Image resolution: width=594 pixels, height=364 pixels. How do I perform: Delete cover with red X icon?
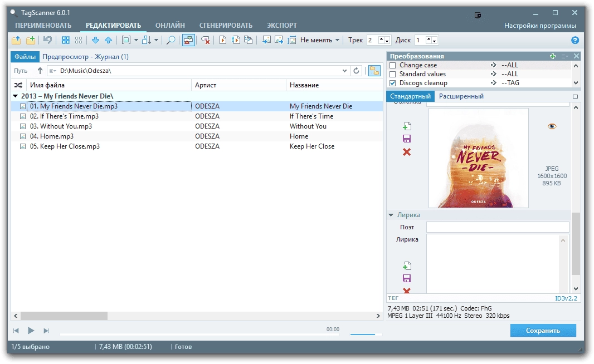[407, 152]
